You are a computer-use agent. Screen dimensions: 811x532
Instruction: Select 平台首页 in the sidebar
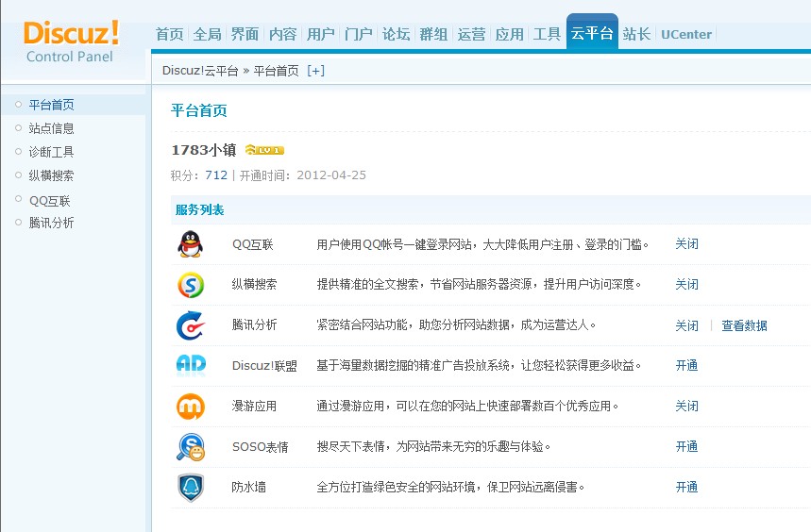coord(51,105)
